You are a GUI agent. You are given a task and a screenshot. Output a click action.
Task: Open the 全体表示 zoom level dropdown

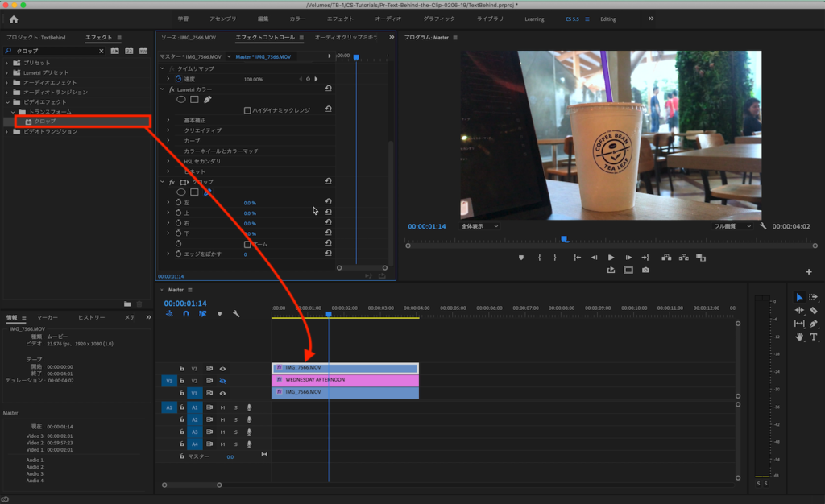point(479,227)
